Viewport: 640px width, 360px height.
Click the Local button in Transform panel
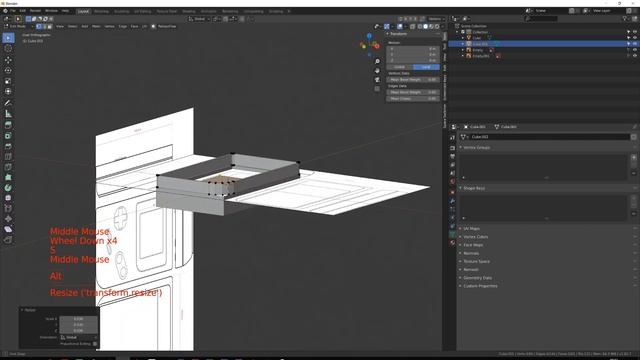[x=427, y=67]
